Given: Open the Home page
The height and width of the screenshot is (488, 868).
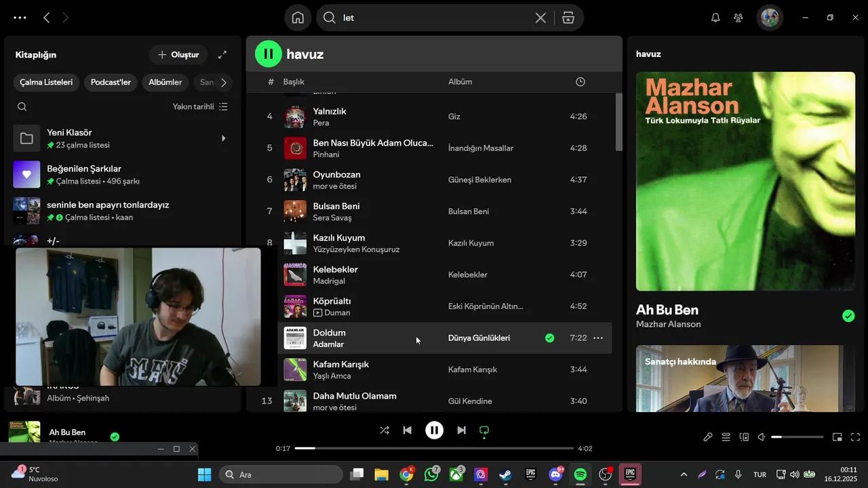Looking at the screenshot, I should [x=298, y=18].
